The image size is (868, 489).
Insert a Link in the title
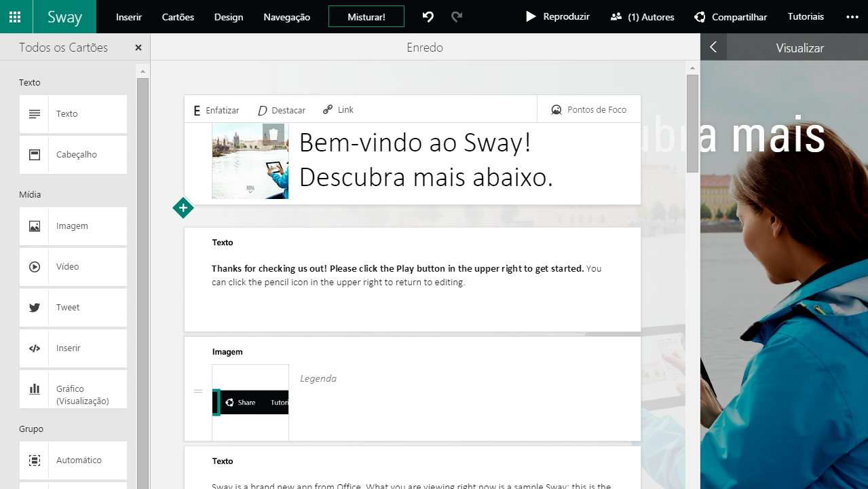tap(338, 109)
